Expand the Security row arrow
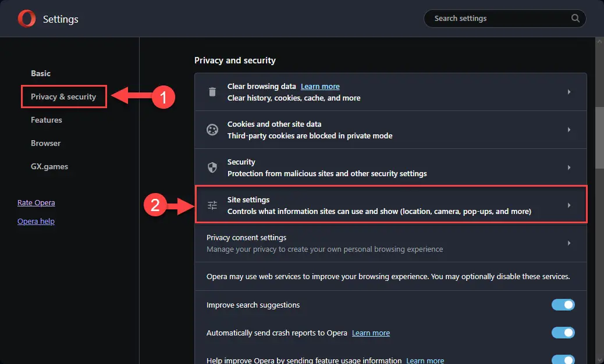604x364 pixels. (569, 167)
